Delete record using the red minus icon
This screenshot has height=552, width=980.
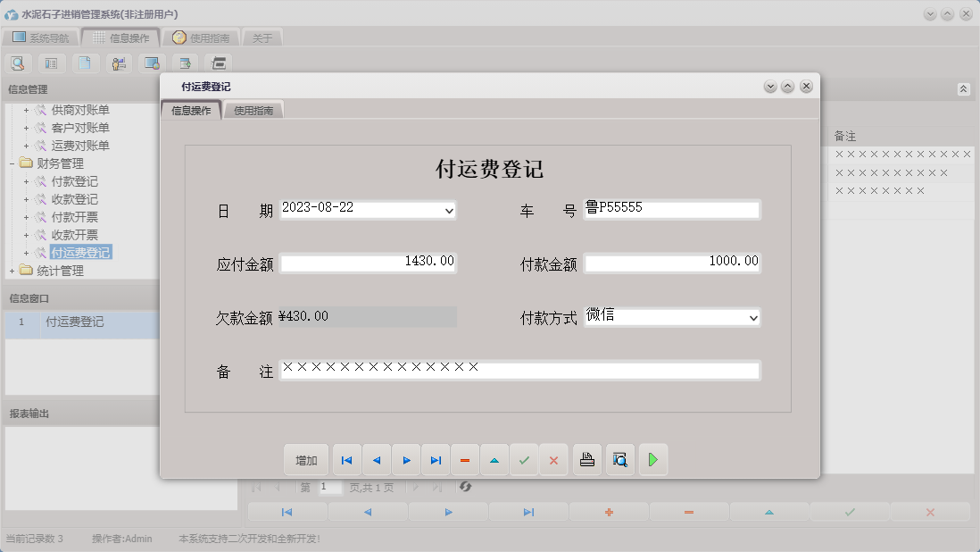click(x=465, y=459)
